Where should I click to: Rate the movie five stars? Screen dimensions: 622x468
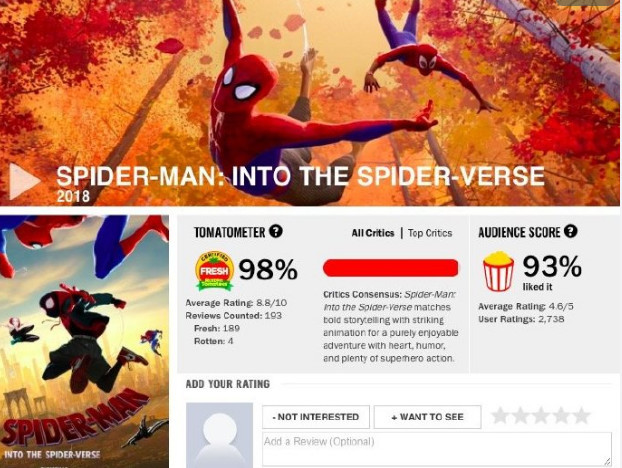[582, 416]
